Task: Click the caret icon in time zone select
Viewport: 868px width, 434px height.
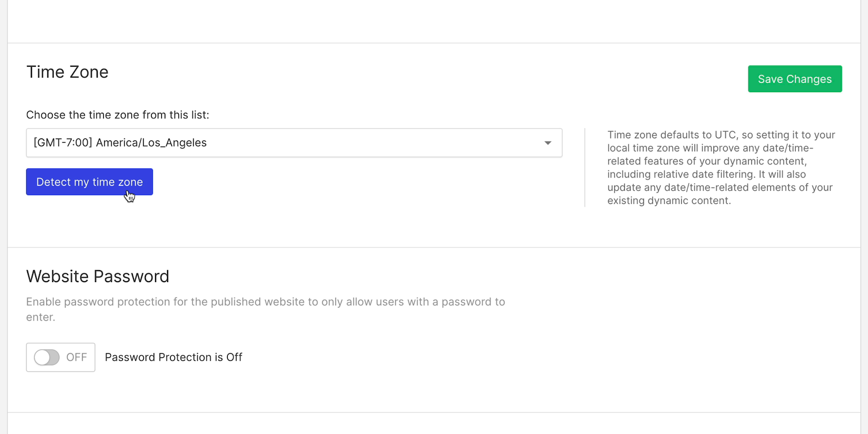Action: (548, 143)
